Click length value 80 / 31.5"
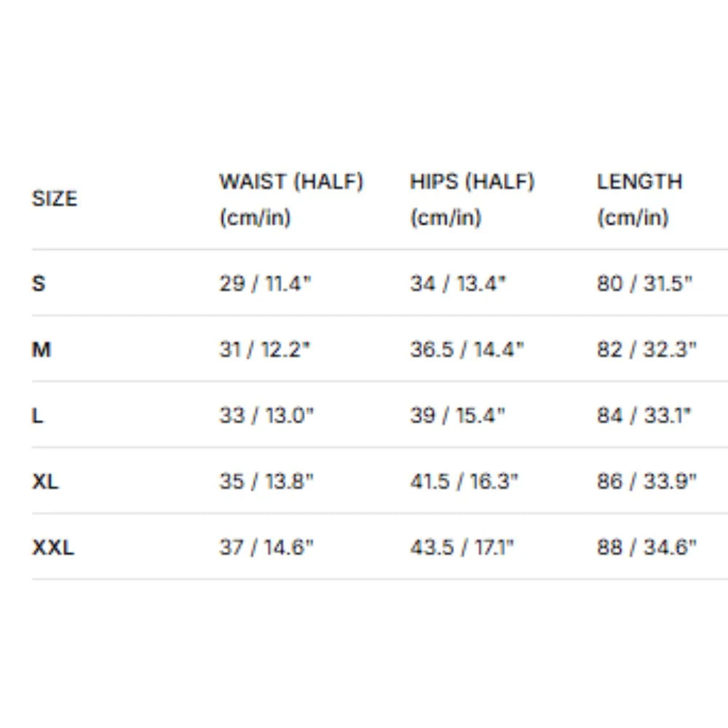Image resolution: width=728 pixels, height=728 pixels. coord(644,283)
